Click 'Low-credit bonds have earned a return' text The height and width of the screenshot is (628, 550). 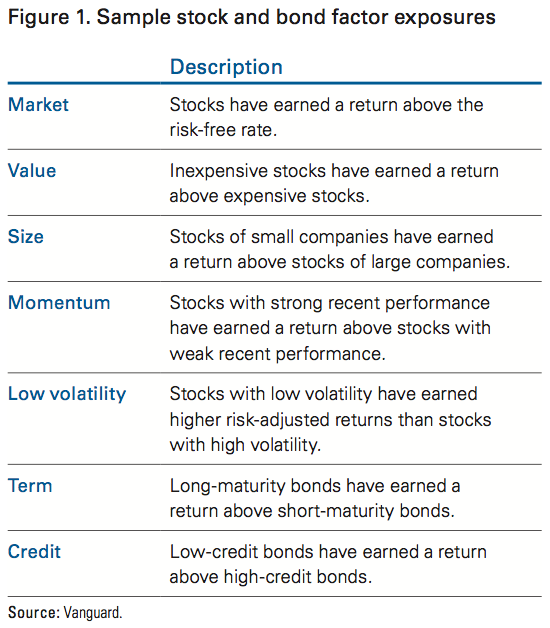tap(328, 552)
